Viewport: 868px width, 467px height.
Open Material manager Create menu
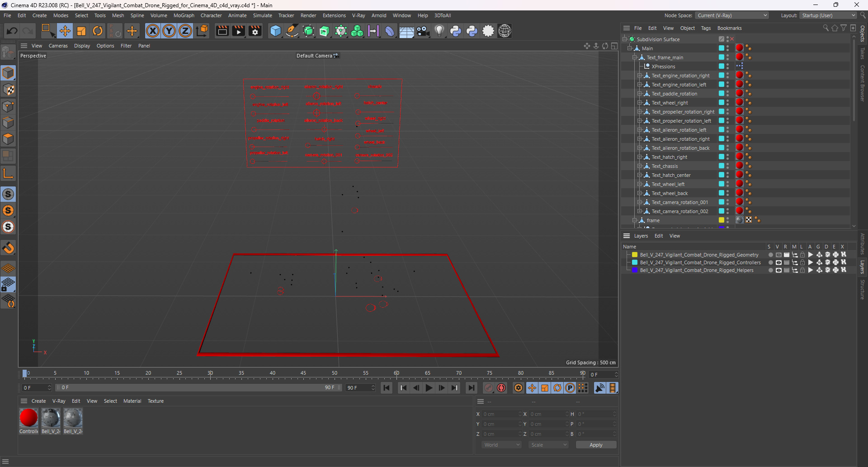38,401
